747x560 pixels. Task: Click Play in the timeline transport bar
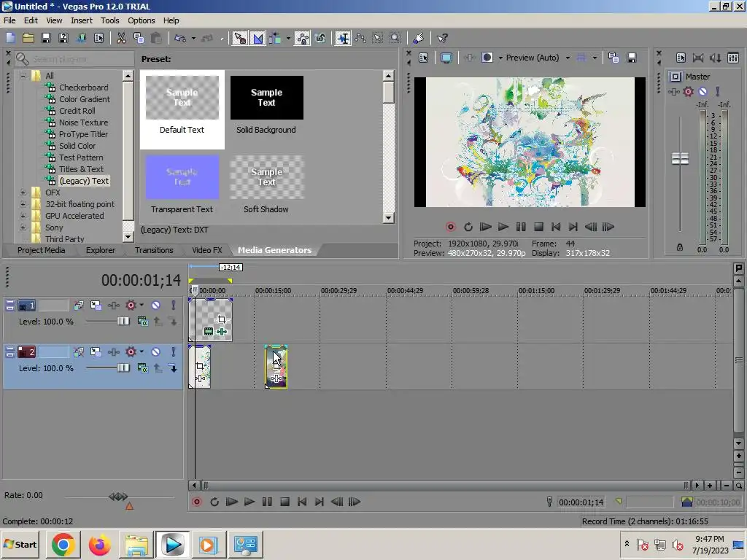249,502
